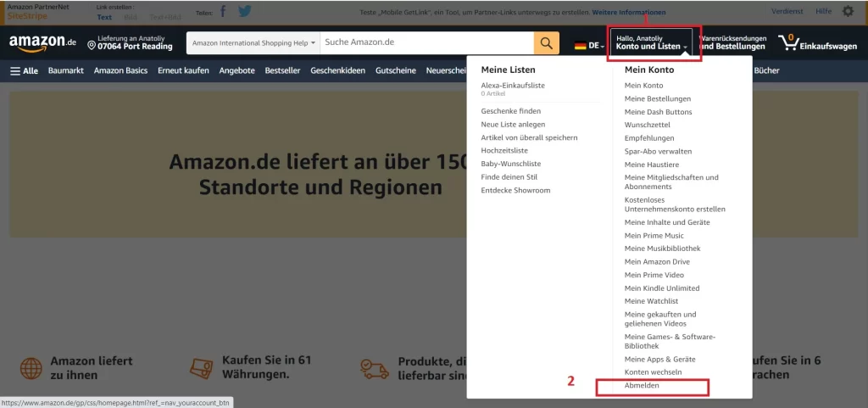Go to Gutscheine navigation item
This screenshot has width=868, height=408.
click(x=396, y=70)
